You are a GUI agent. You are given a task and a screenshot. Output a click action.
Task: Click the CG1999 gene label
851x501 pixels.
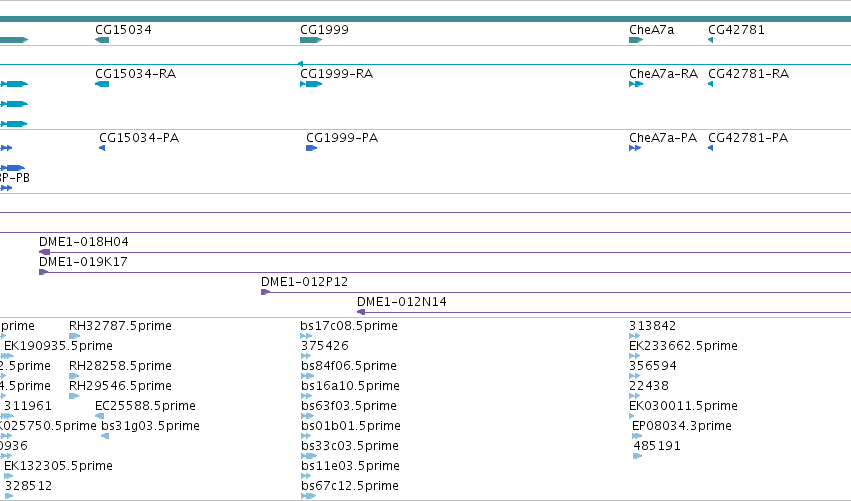pos(325,30)
